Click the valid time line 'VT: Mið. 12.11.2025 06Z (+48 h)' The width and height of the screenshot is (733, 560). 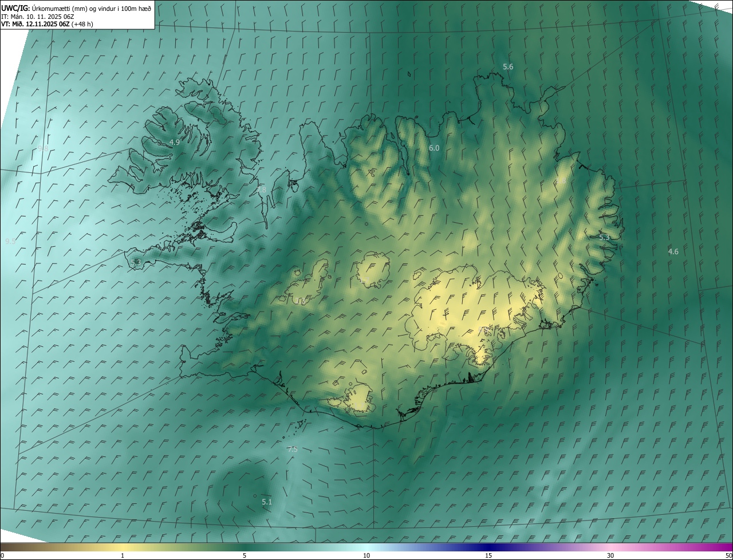click(x=47, y=24)
